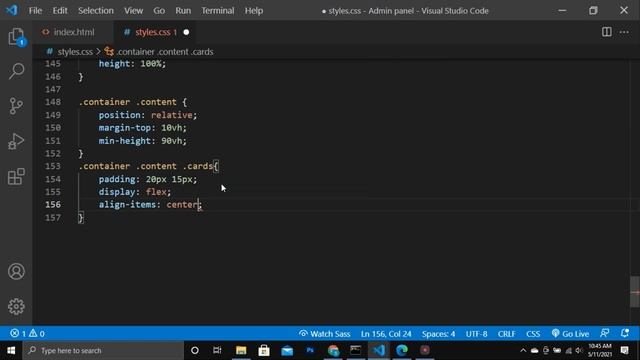Click Go Live in the status bar
This screenshot has width=640, height=360.
(570, 333)
